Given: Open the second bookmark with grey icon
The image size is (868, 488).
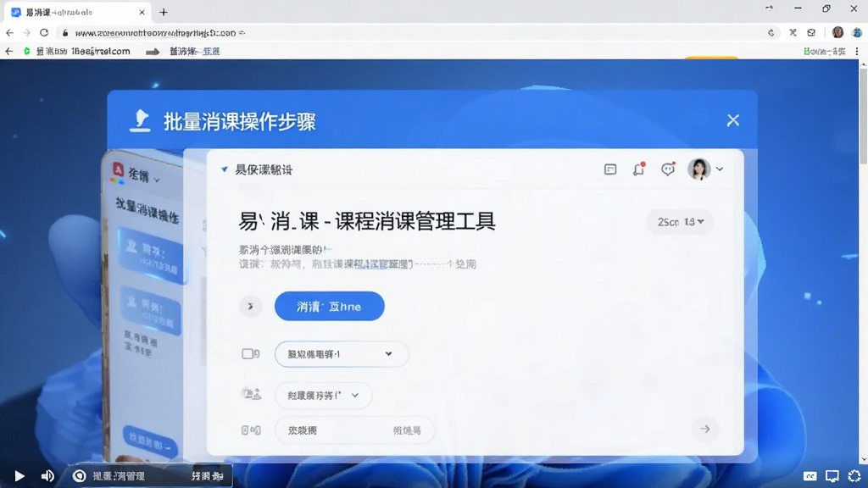Looking at the screenshot, I should [x=183, y=51].
